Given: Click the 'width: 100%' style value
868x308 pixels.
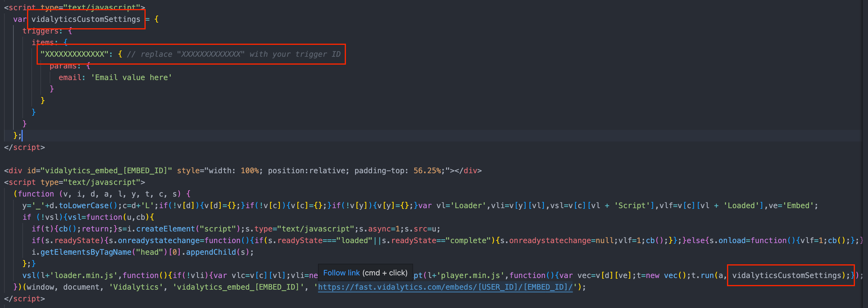Looking at the screenshot, I should click(233, 171).
